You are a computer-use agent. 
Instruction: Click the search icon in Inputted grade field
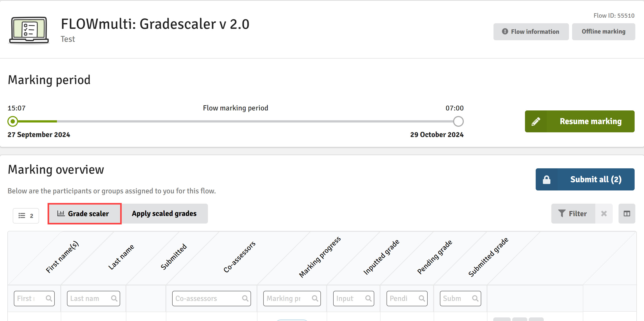[x=368, y=298]
